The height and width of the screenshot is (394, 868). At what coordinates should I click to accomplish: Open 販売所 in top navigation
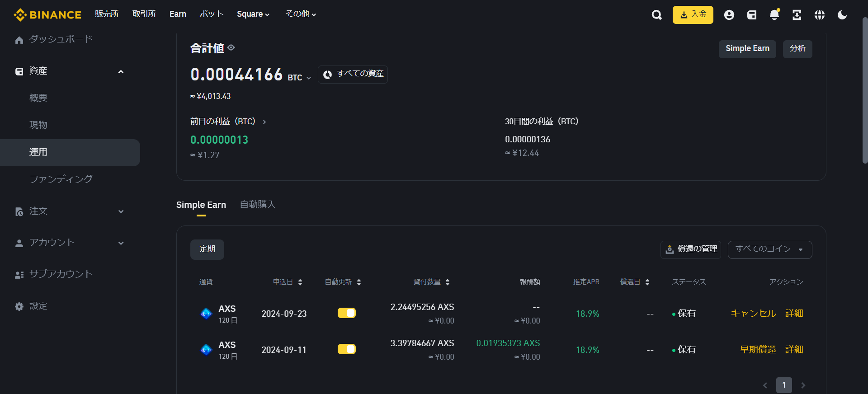[107, 14]
